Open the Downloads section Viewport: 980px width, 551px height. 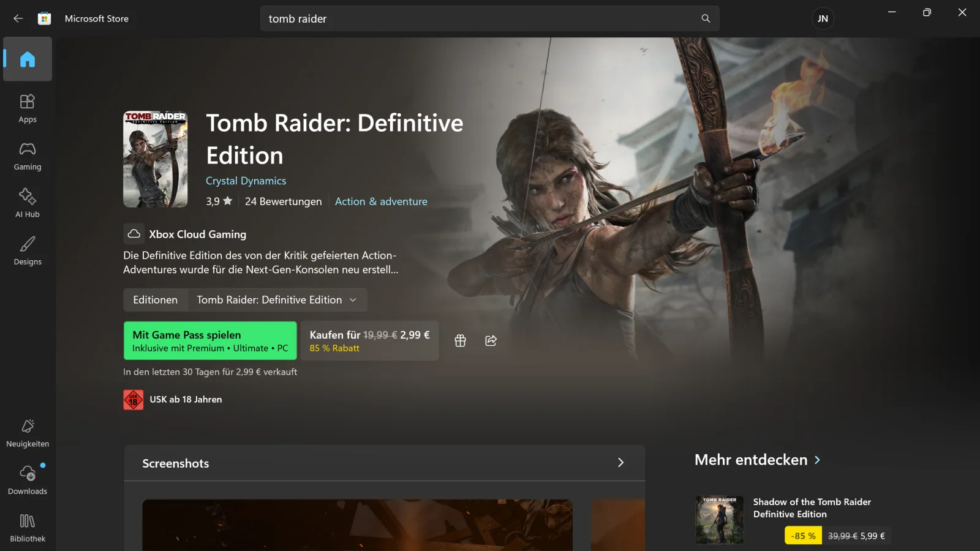(28, 480)
